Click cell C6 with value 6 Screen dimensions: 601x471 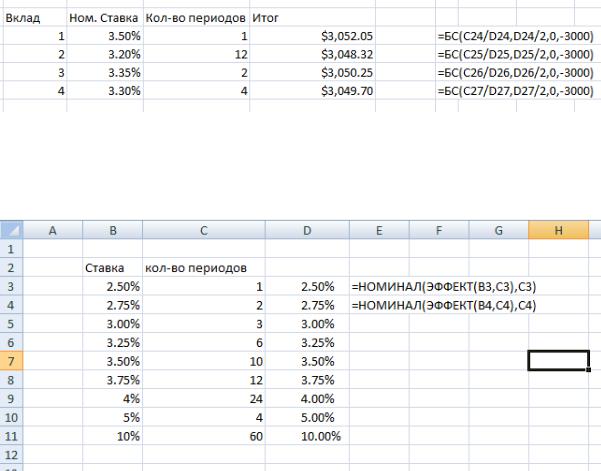204,342
